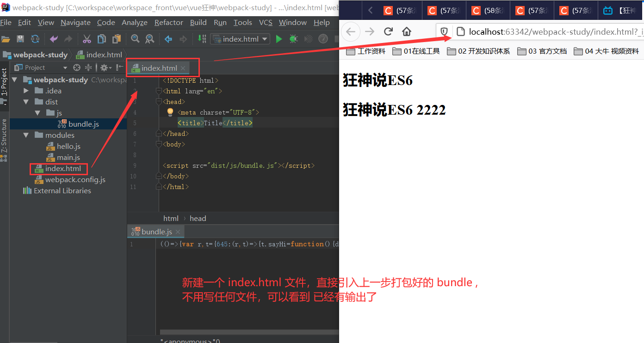Click the Build project icon

pos(202,39)
